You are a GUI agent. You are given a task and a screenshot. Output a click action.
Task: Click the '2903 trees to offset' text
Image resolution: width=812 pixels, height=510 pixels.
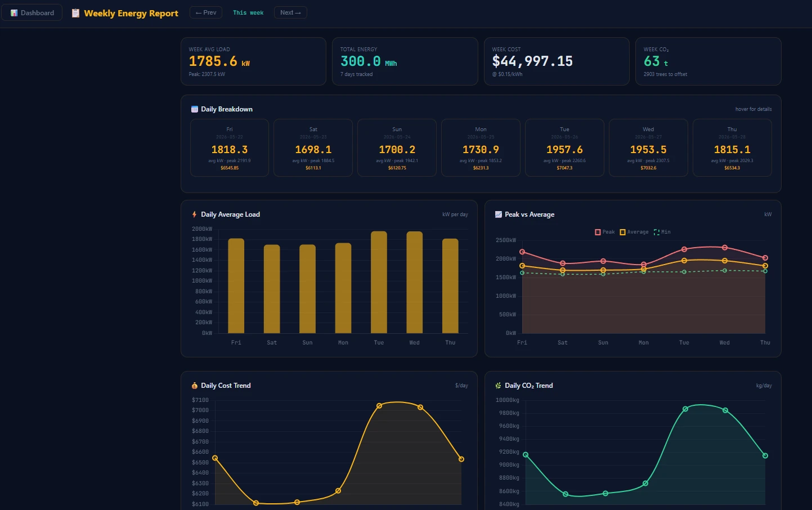665,74
